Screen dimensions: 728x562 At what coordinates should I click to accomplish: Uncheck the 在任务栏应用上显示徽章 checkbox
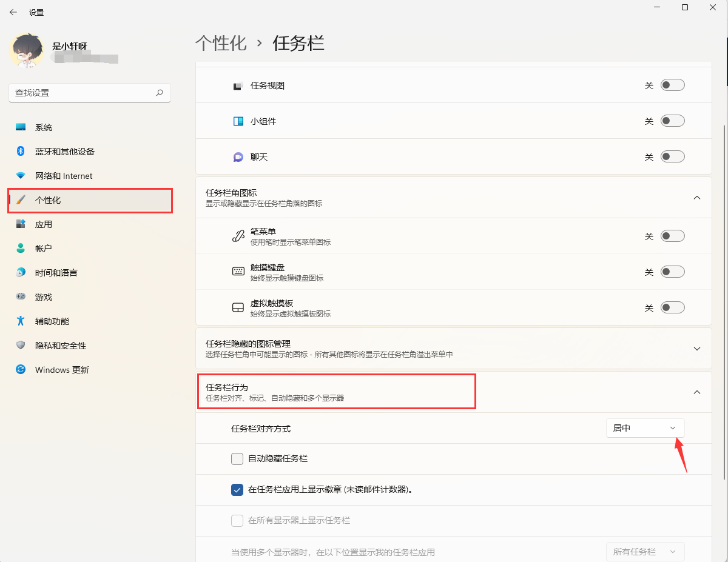[x=237, y=489]
